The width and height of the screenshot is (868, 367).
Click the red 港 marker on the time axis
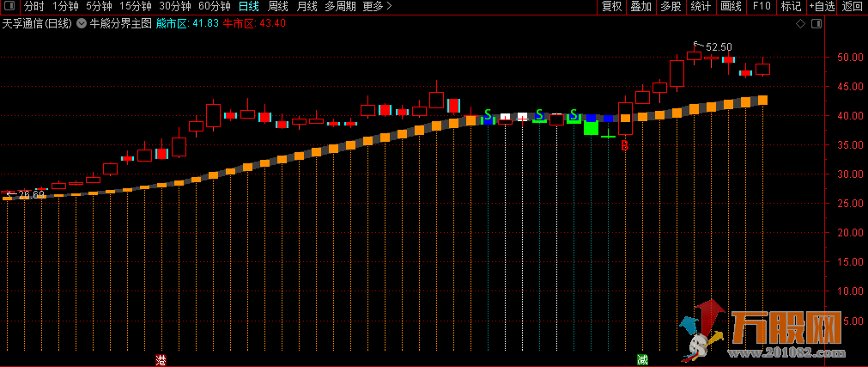point(161,358)
